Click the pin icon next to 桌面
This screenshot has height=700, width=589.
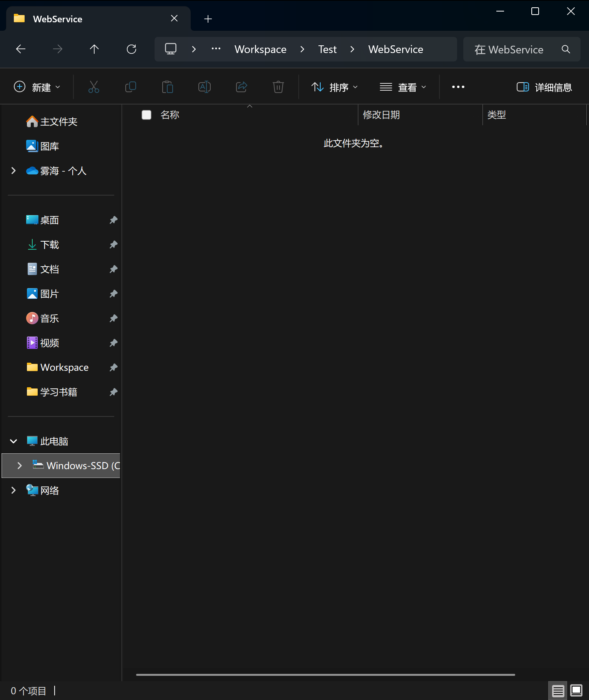tap(113, 220)
